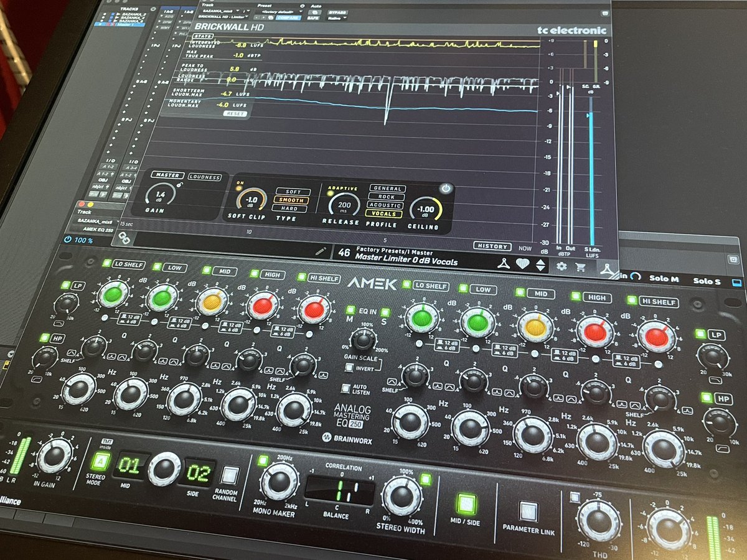This screenshot has height=560, width=747.
Task: Toggle left channel LO SHELF band LED
Action: (x=106, y=264)
